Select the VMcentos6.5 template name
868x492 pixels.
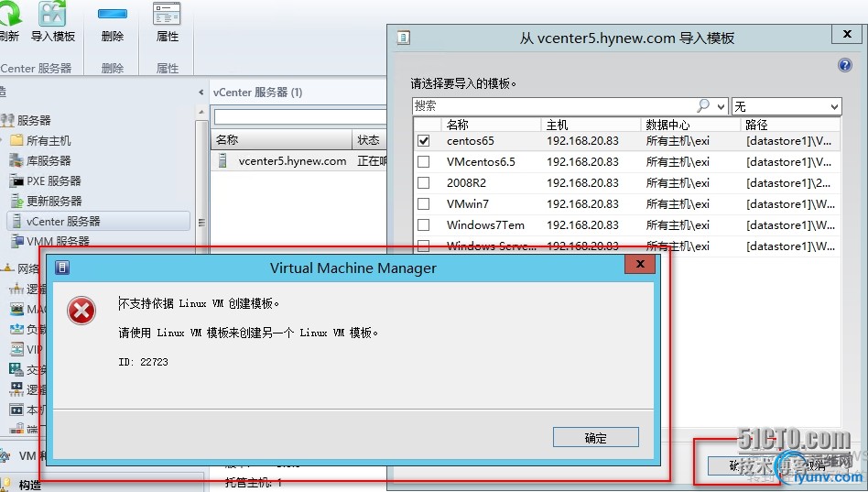click(x=481, y=162)
